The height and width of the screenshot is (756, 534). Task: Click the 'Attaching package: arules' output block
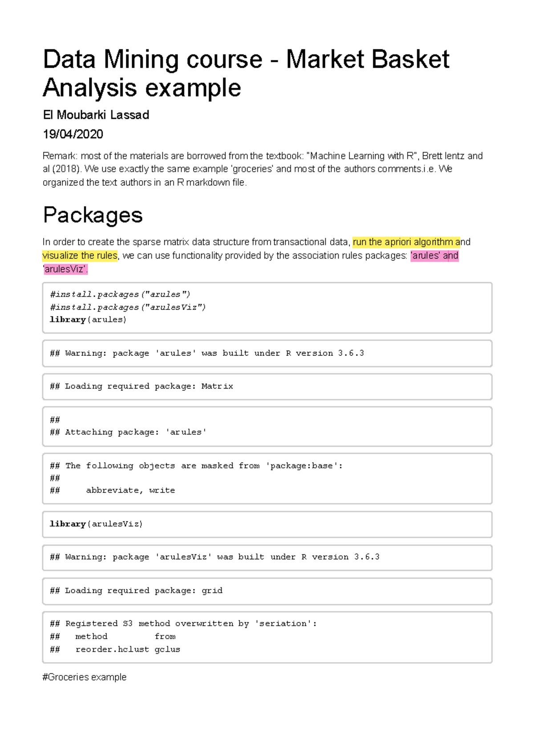point(267,426)
